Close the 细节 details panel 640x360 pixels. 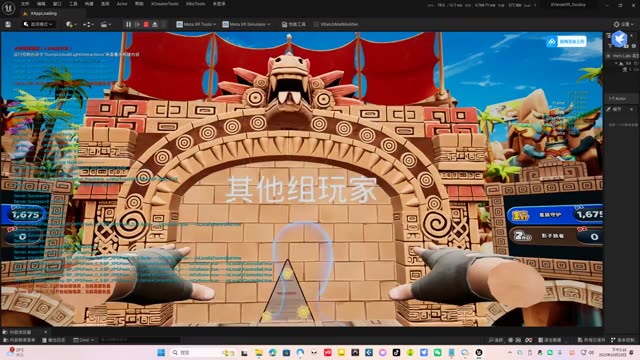point(632,109)
